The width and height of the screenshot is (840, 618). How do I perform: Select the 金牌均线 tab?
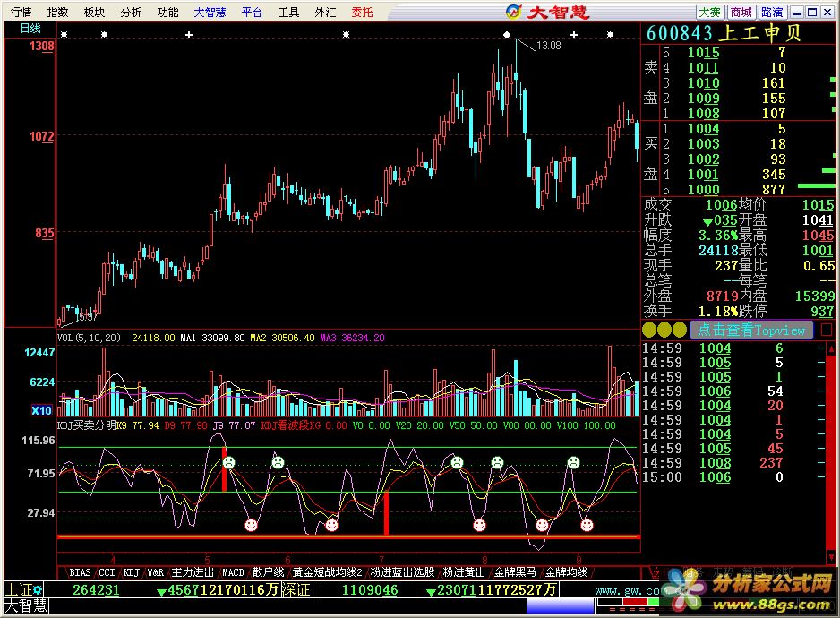[566, 572]
